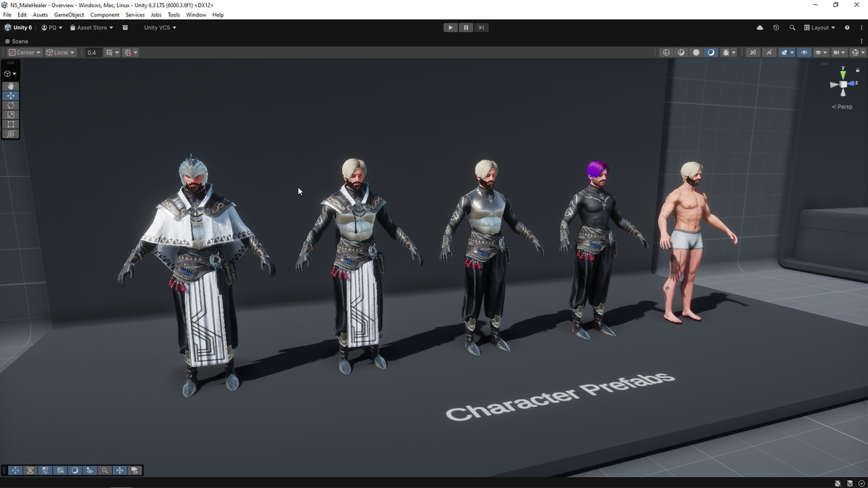Viewport: 868px width, 488px height.
Task: Expand the Center pivot dropdown
Action: click(25, 53)
